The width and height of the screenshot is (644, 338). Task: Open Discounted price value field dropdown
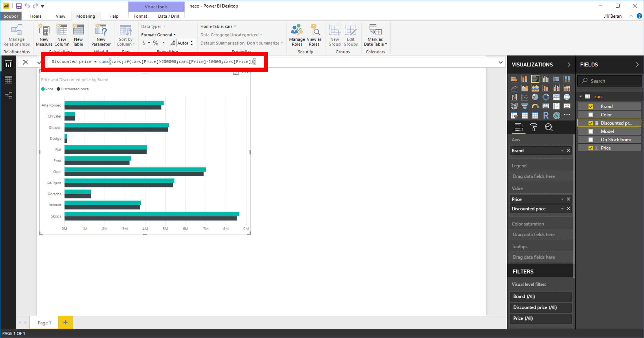click(x=562, y=209)
